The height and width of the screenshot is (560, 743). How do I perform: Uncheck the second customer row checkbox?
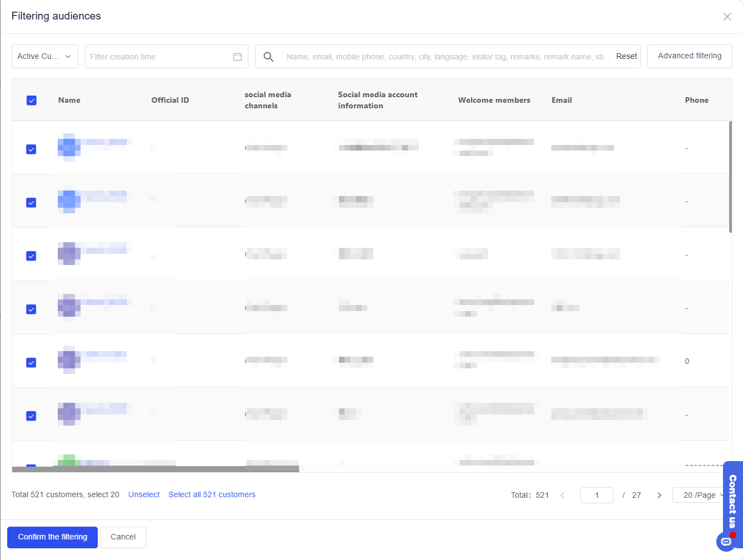pyautogui.click(x=31, y=203)
